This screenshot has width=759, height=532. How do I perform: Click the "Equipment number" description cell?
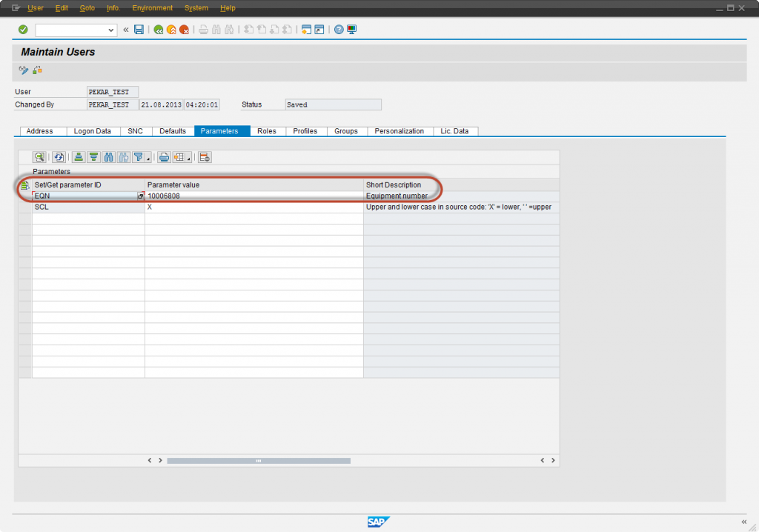461,196
